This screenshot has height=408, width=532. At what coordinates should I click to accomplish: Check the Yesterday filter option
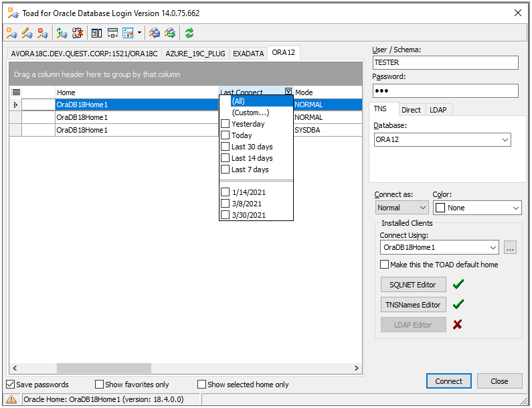click(x=226, y=124)
